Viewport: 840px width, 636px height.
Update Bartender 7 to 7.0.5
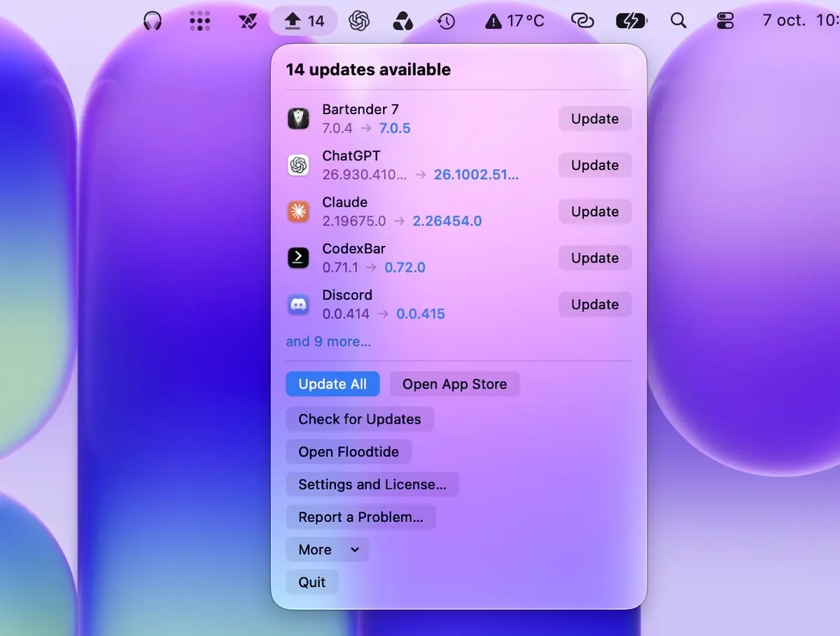click(x=595, y=119)
